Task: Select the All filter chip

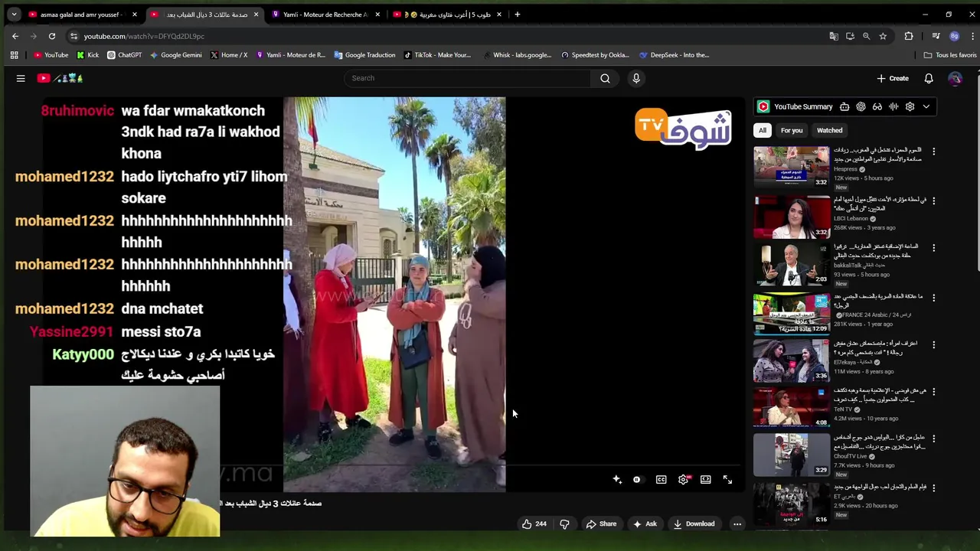Action: (762, 130)
